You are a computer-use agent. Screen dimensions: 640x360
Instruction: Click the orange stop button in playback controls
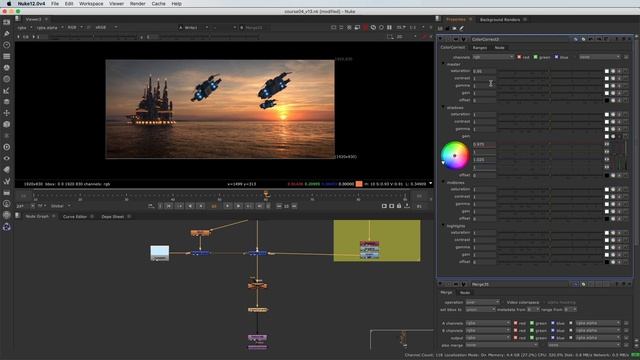coord(214,206)
